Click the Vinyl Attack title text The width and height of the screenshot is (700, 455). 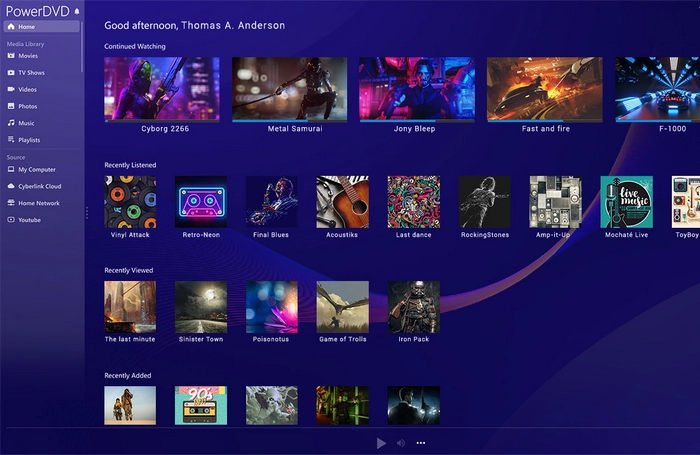[130, 234]
